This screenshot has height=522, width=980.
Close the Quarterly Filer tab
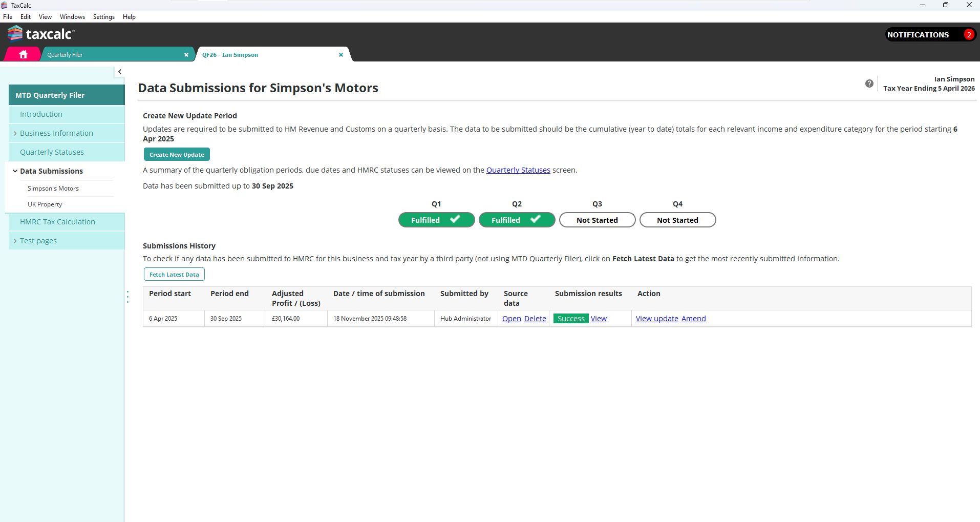tap(186, 55)
